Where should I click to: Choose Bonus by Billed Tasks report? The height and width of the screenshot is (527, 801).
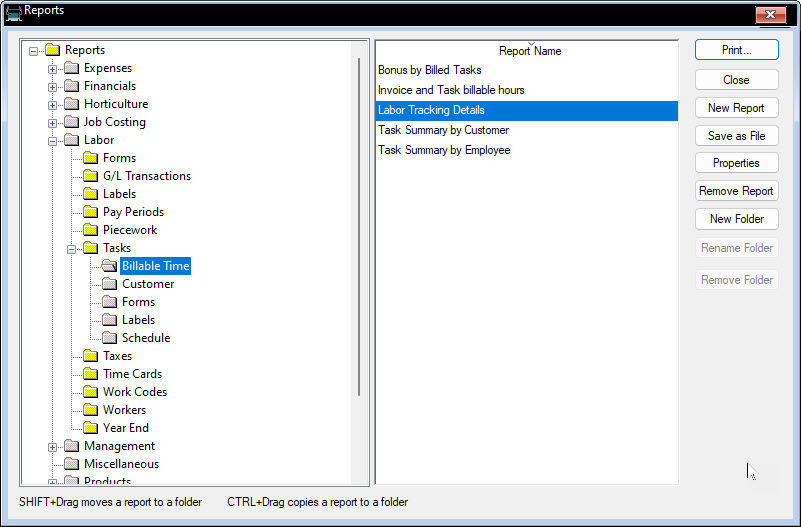[429, 70]
